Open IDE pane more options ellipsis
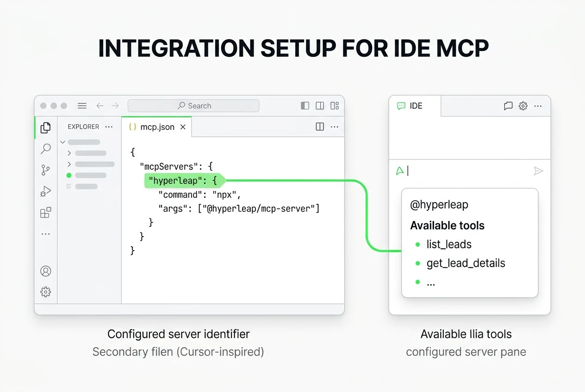The image size is (585, 392). point(538,106)
